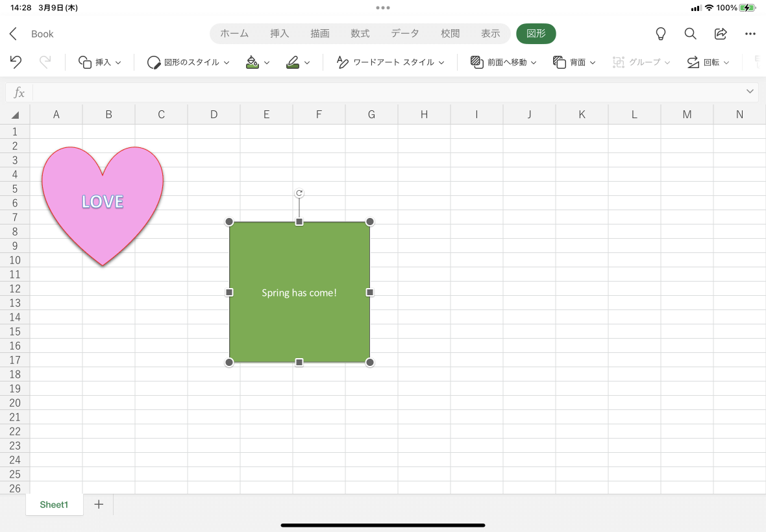This screenshot has height=532, width=766.
Task: Click the Spring has come! text
Action: [299, 293]
